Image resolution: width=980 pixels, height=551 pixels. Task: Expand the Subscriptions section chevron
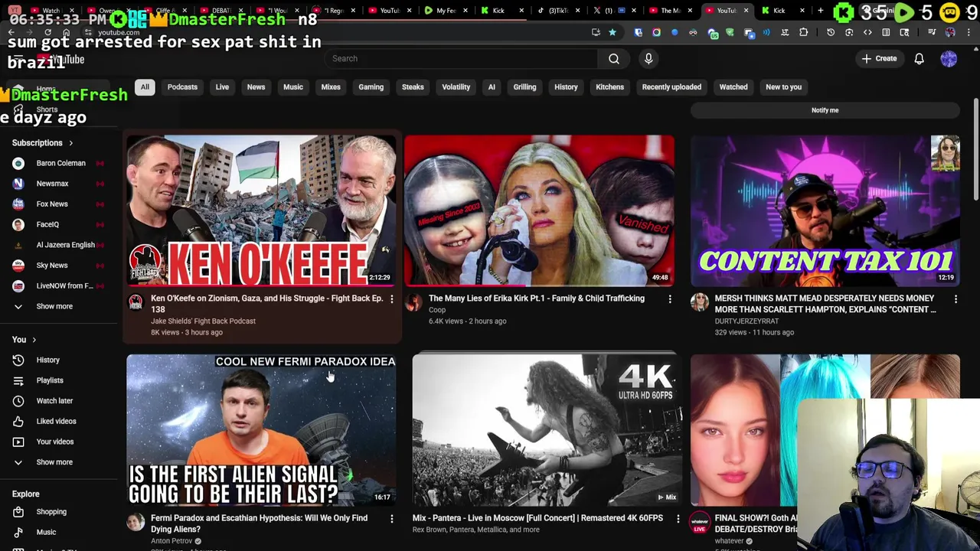pyautogui.click(x=70, y=143)
